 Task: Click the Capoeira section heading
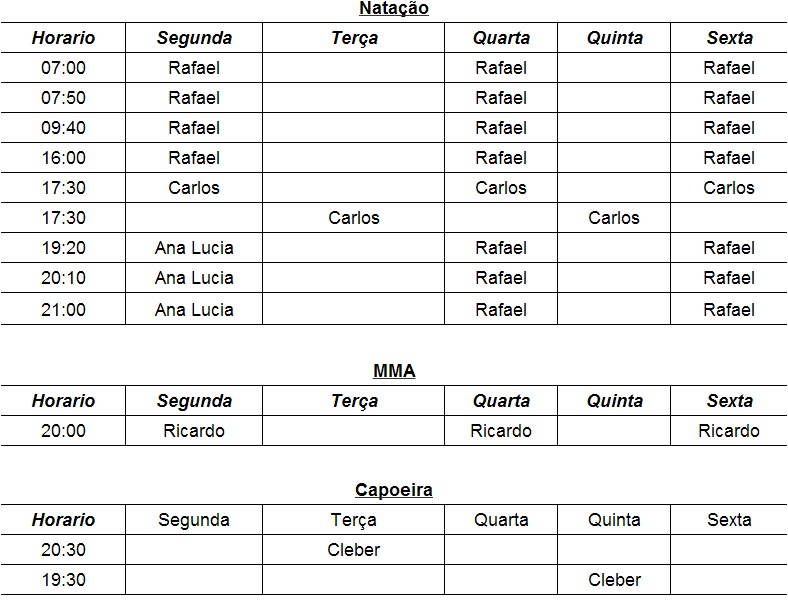(x=394, y=490)
